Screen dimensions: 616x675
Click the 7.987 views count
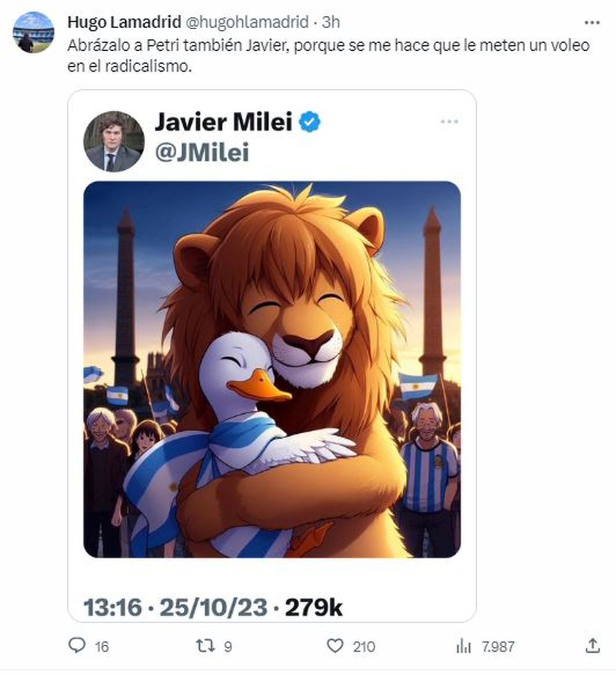coord(497,646)
